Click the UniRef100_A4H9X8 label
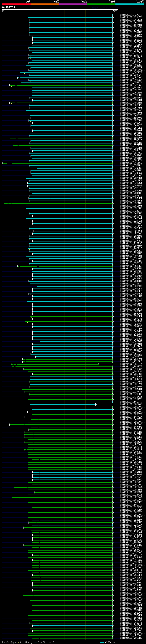This screenshot has width=146, height=644. [x=131, y=366]
